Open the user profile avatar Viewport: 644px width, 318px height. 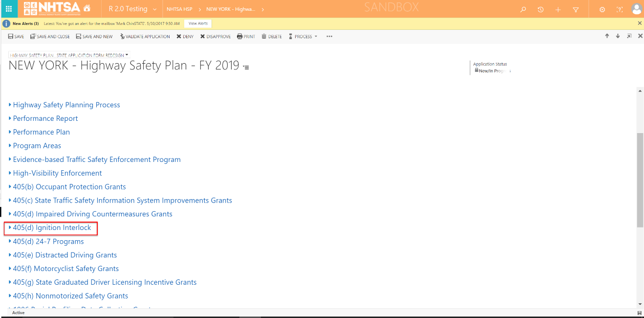(x=636, y=9)
